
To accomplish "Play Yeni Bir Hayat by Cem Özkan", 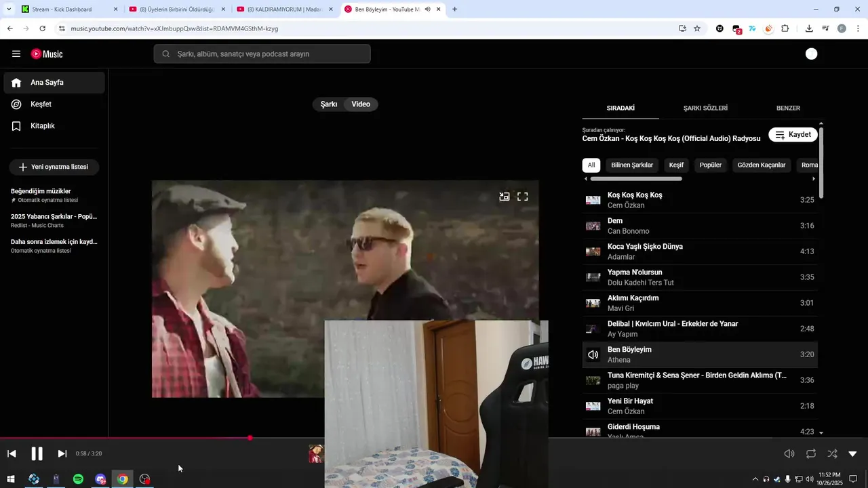I will (700, 406).
